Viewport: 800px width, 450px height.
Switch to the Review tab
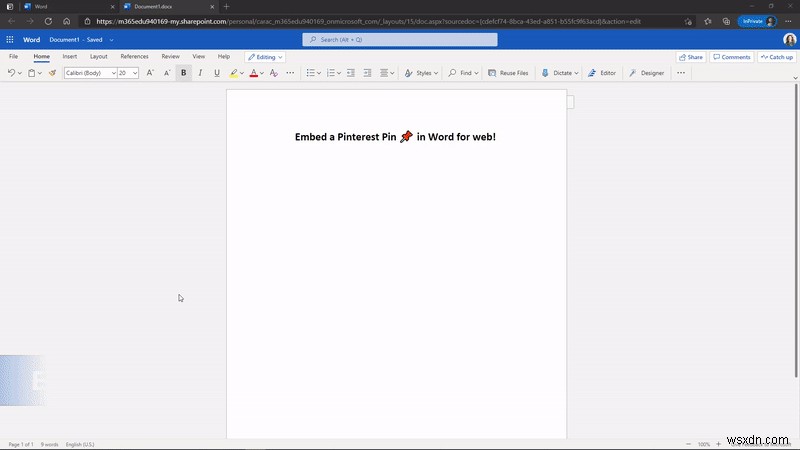pos(170,57)
